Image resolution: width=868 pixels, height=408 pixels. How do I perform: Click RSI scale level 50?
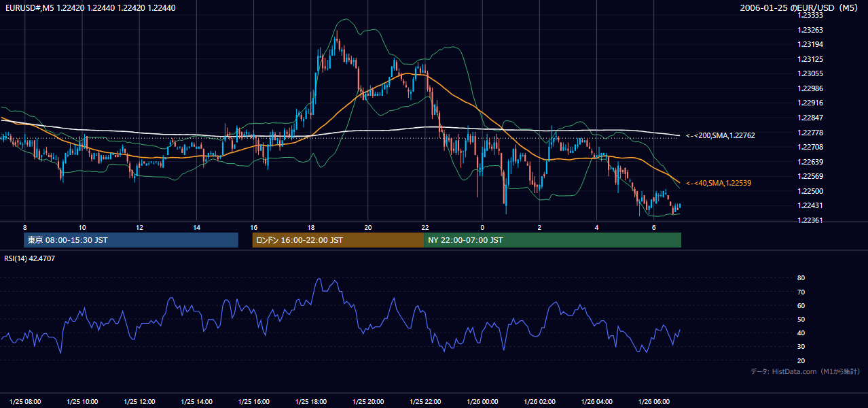pyautogui.click(x=801, y=319)
